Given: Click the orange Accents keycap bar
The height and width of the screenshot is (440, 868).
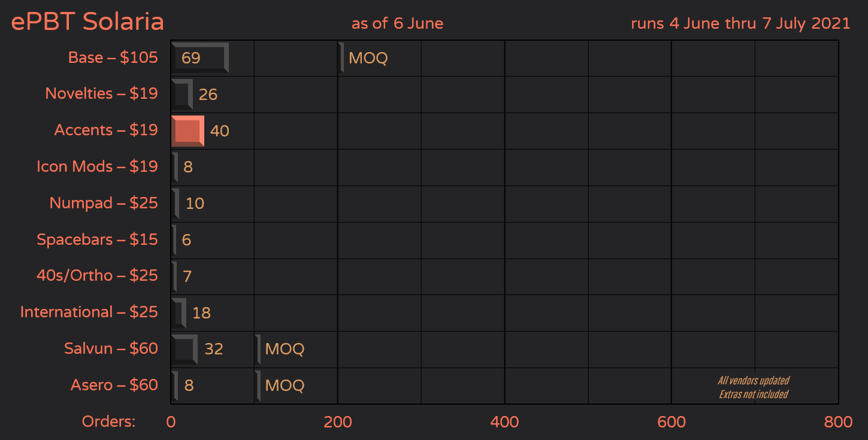Looking at the screenshot, I should [187, 131].
